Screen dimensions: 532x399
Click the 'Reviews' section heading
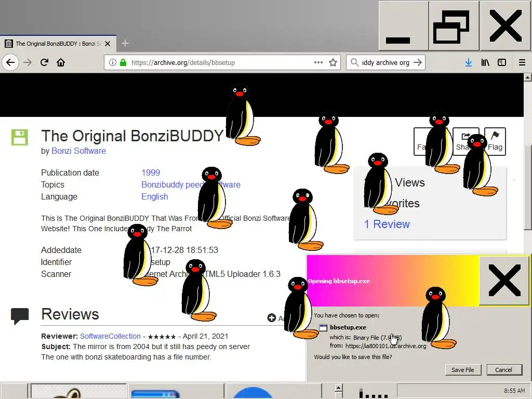click(70, 314)
